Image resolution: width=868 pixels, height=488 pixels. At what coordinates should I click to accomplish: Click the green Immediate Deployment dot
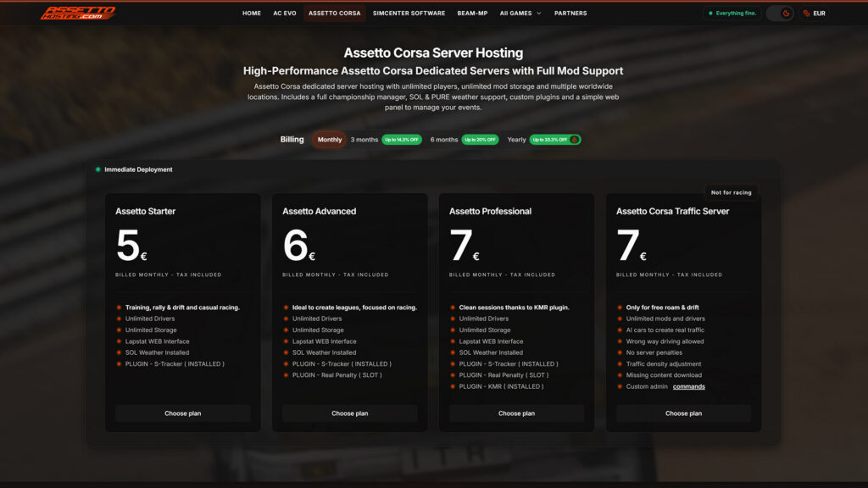pyautogui.click(x=98, y=169)
